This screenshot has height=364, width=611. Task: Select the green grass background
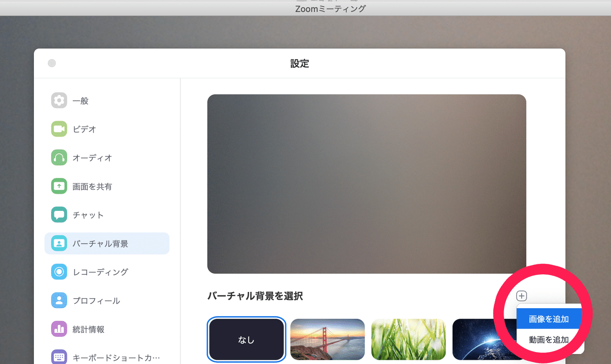pyautogui.click(x=409, y=340)
